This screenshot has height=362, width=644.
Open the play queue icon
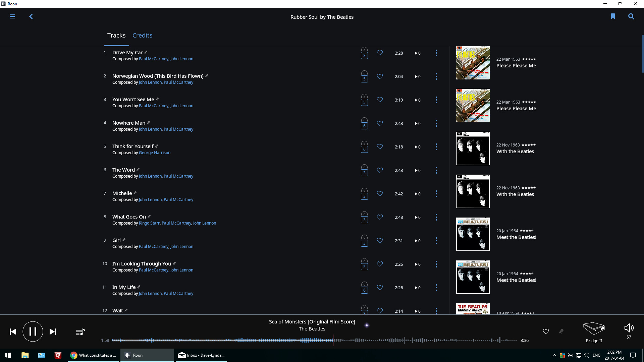pyautogui.click(x=80, y=332)
